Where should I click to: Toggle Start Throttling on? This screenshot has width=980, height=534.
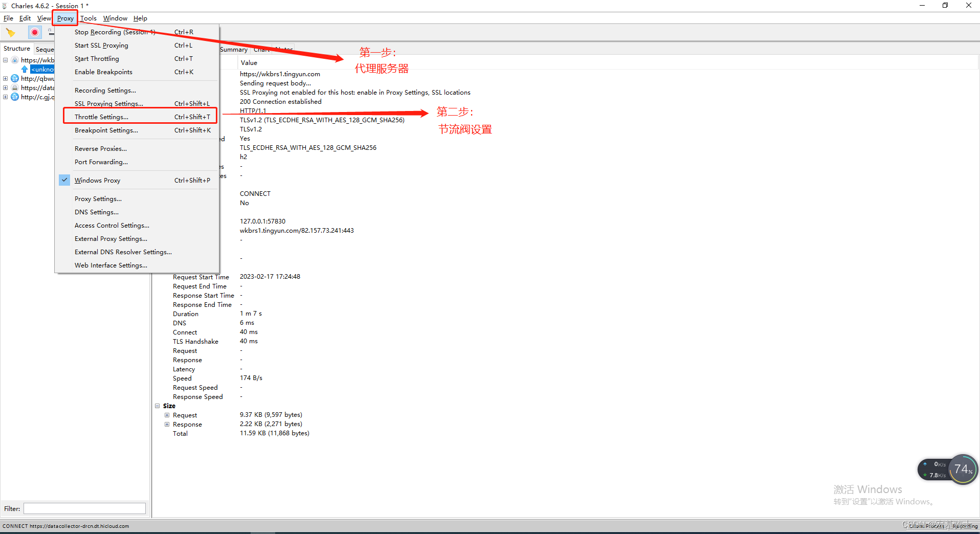(96, 58)
